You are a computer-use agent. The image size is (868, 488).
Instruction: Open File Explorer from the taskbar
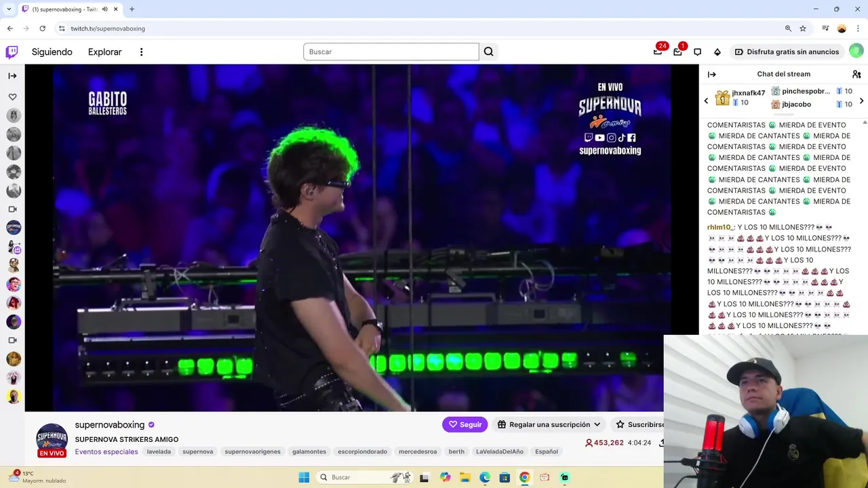coord(465,477)
